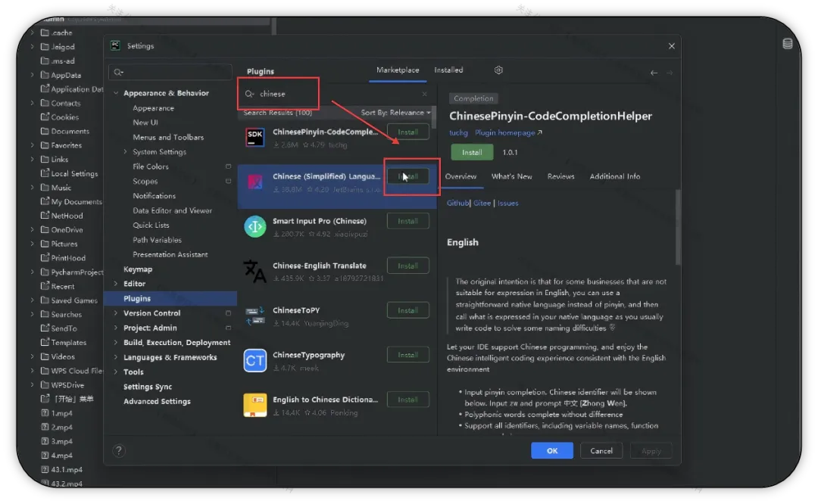
Task: Expand the AppData folder in project tree
Action: click(x=33, y=75)
